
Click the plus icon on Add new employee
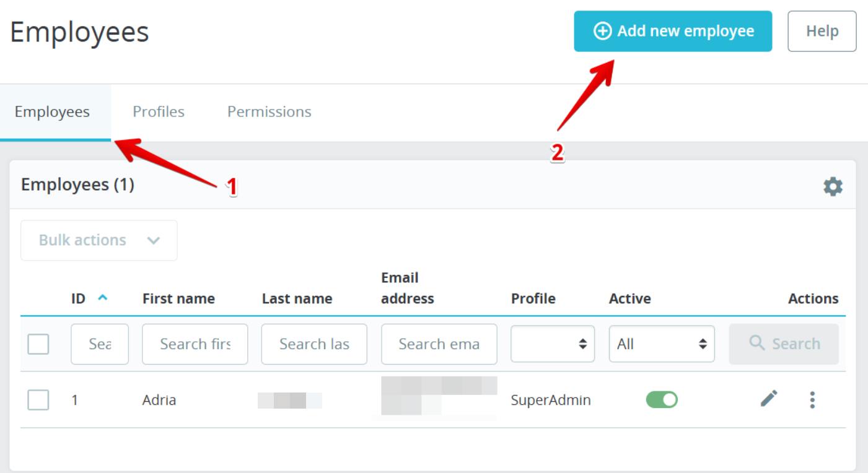click(602, 31)
